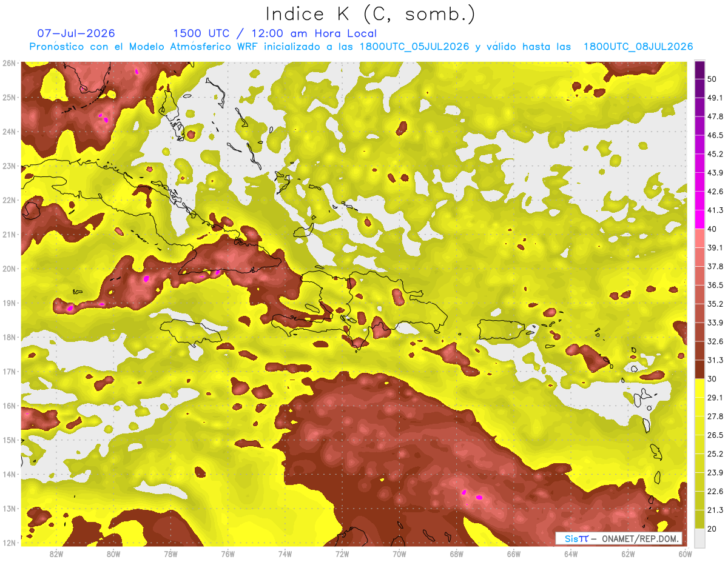728x562 pixels.
Task: Pick the light gray swatch below 20
Action: coord(700,537)
